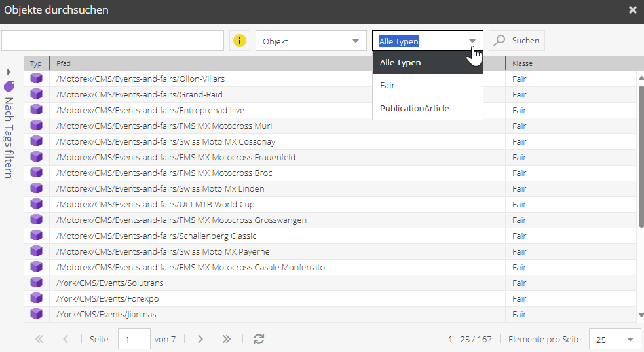The height and width of the screenshot is (352, 644).
Task: Open the Elemente pro Seite dropdown
Action: tap(615, 340)
